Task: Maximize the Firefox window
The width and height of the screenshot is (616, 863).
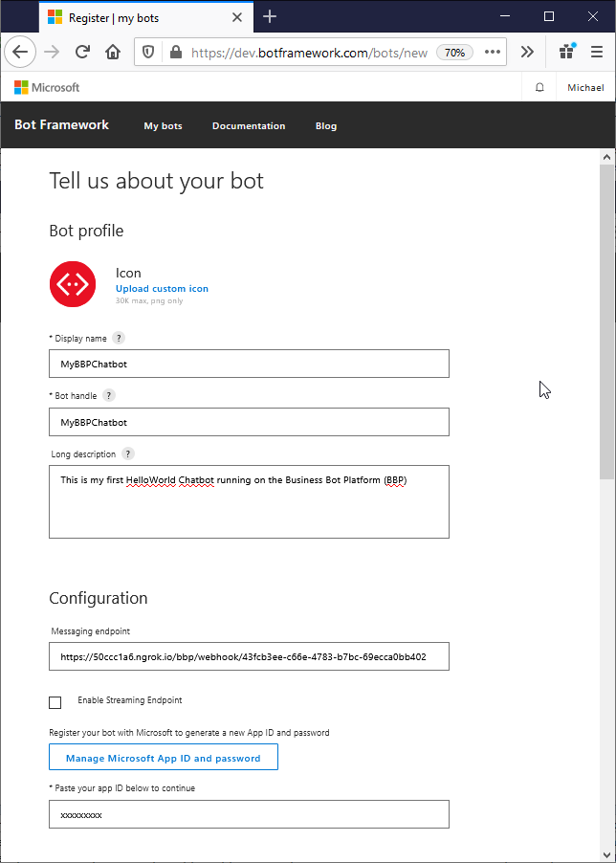Action: pyautogui.click(x=549, y=16)
